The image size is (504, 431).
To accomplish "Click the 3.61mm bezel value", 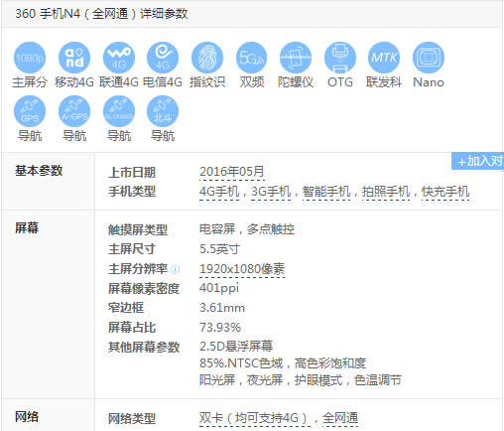I will click(222, 308).
